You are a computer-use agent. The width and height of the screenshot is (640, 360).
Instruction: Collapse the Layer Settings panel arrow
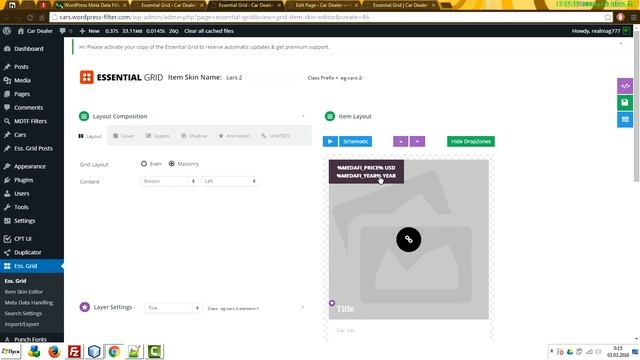(302, 307)
